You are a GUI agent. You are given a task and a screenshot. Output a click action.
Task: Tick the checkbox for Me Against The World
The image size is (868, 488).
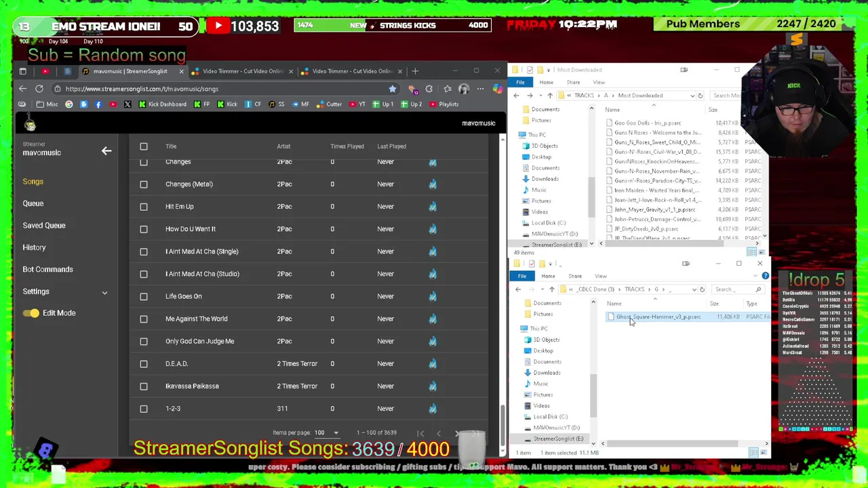[x=144, y=319]
